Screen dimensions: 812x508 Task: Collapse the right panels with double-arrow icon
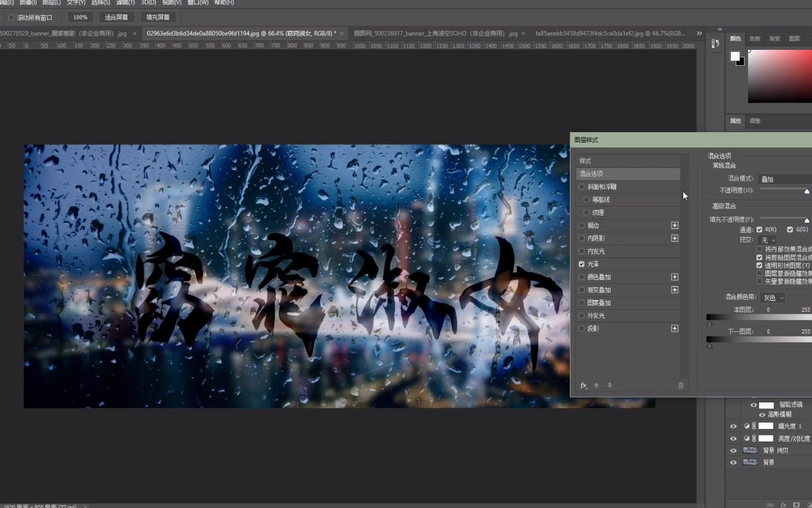click(719, 29)
